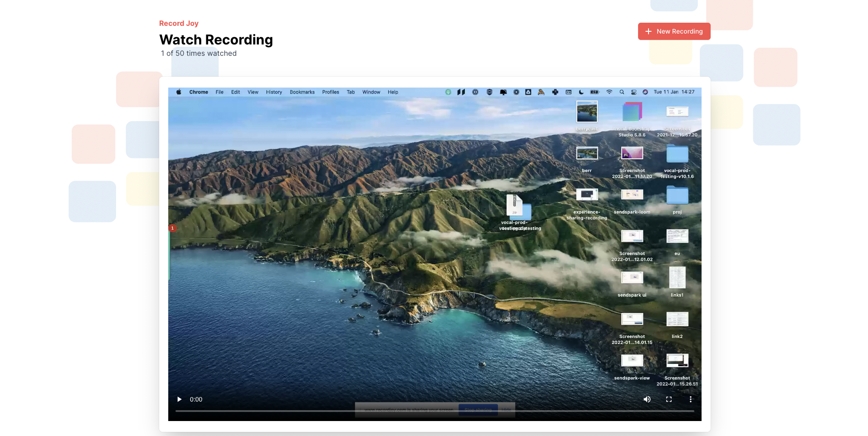The image size is (868, 436).
Task: Open the Tab menu
Action: tap(351, 92)
